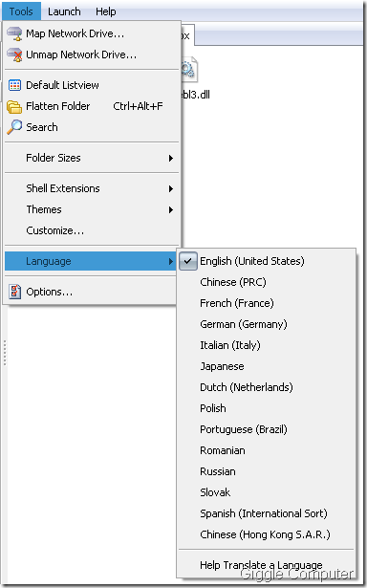Click Map Network Drive... label
367x588 pixels.
[x=75, y=33]
